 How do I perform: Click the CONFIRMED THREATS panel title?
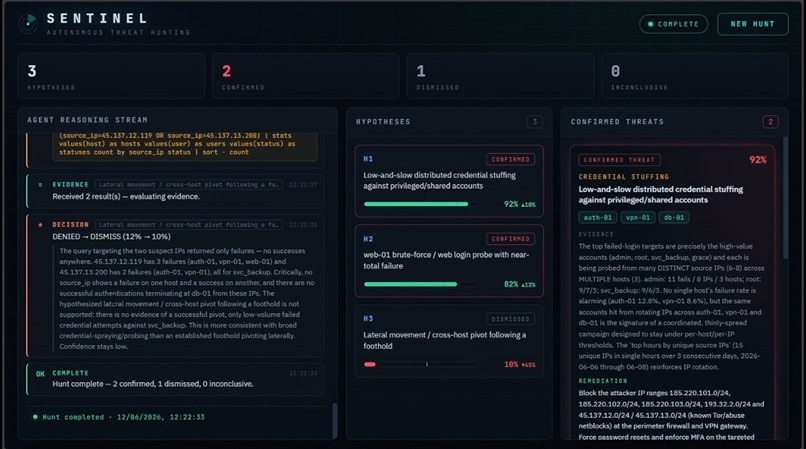pyautogui.click(x=617, y=122)
